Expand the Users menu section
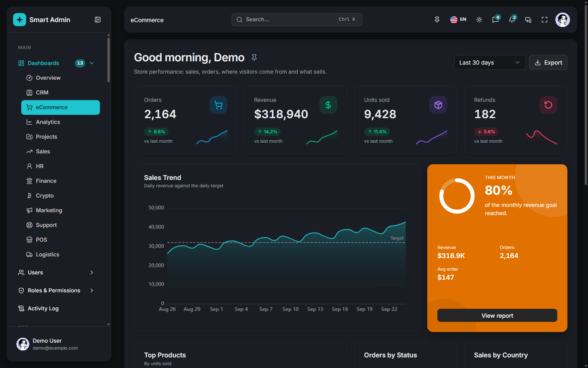 point(56,272)
